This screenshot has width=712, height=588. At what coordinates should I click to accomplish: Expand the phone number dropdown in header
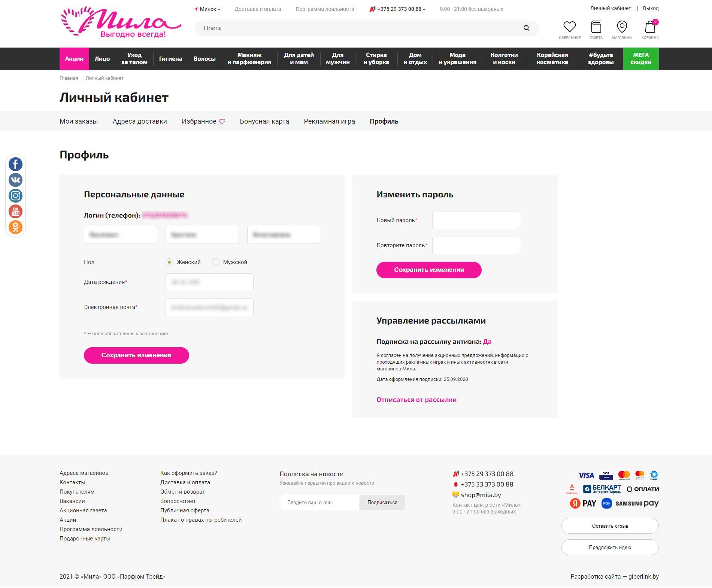coord(399,9)
